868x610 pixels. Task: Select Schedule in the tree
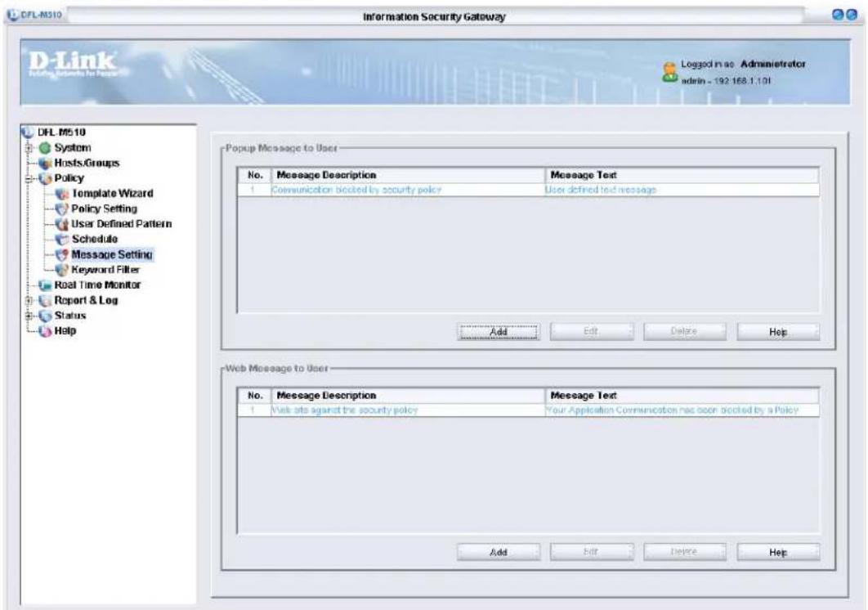[95, 240]
